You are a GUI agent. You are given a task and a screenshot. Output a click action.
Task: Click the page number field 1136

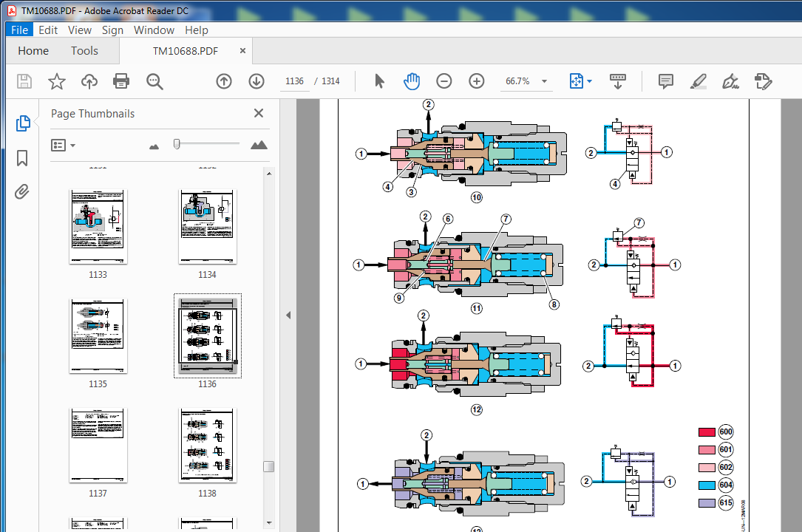click(295, 81)
